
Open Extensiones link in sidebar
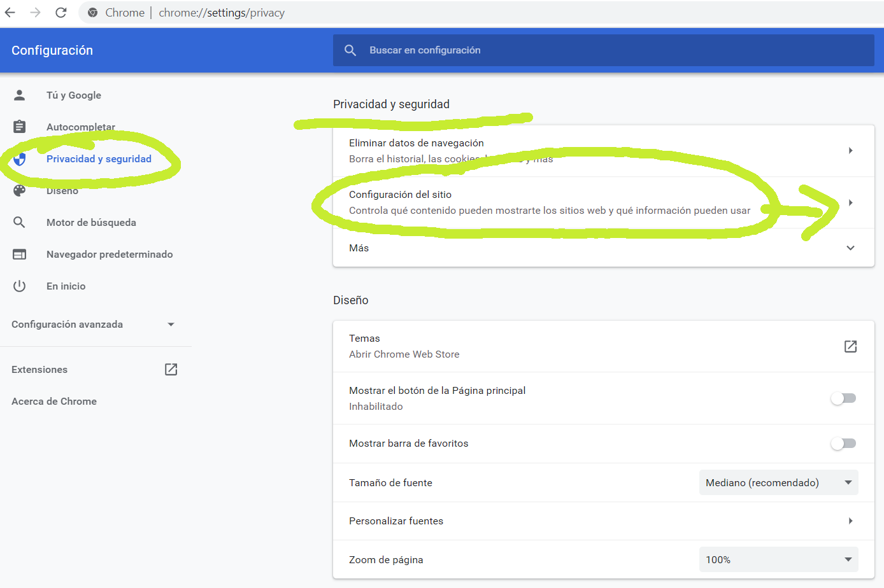click(x=39, y=370)
